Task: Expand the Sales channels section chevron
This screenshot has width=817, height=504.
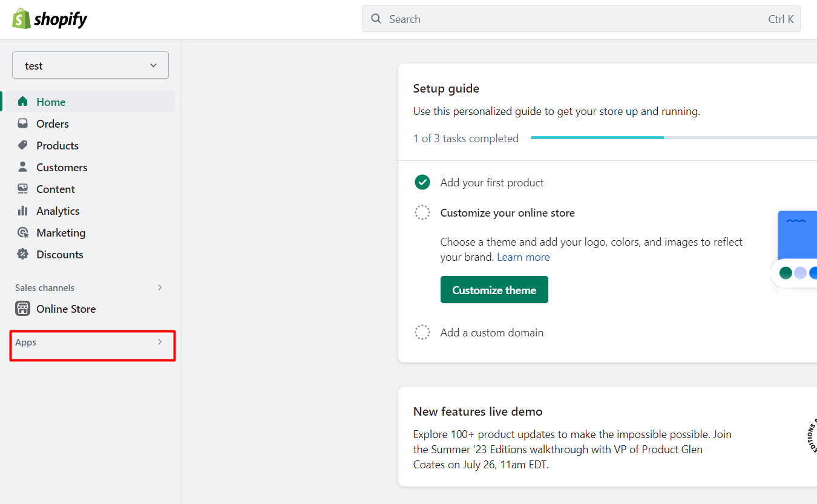Action: pos(160,287)
